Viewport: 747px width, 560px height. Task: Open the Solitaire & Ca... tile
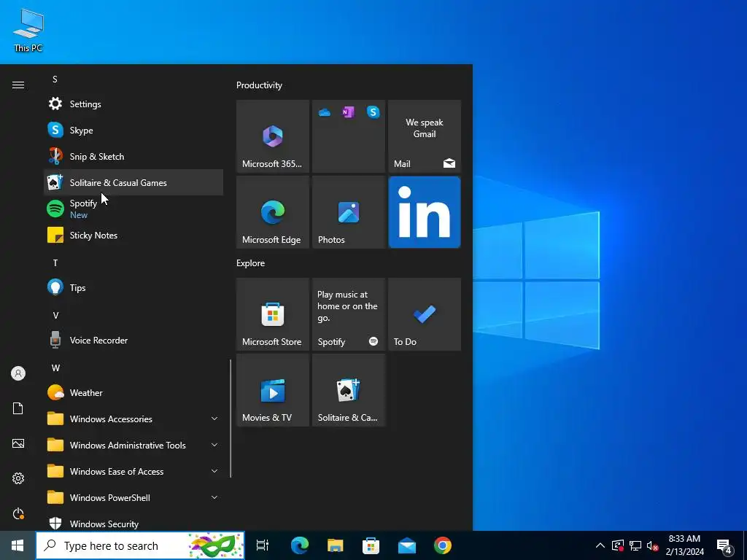pos(349,390)
